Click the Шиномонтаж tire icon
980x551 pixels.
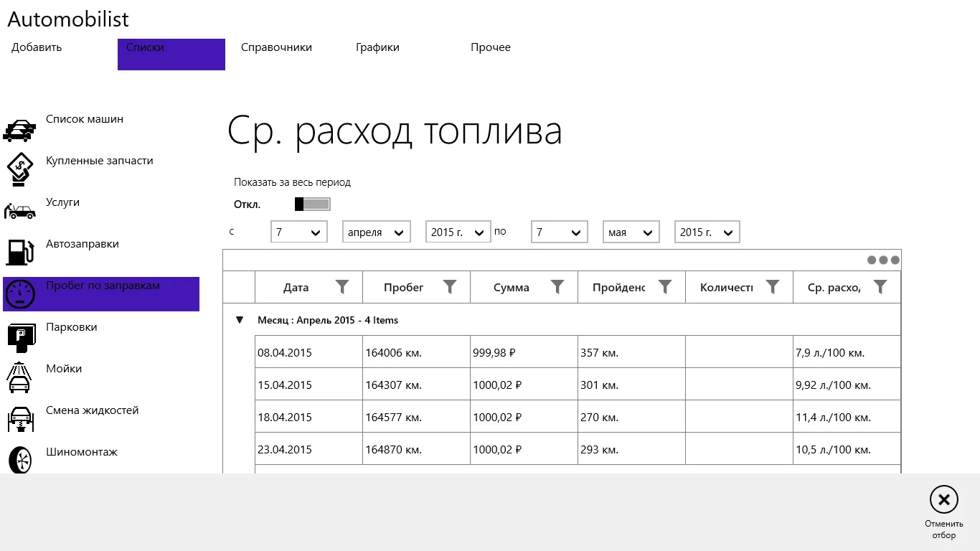click(19, 460)
